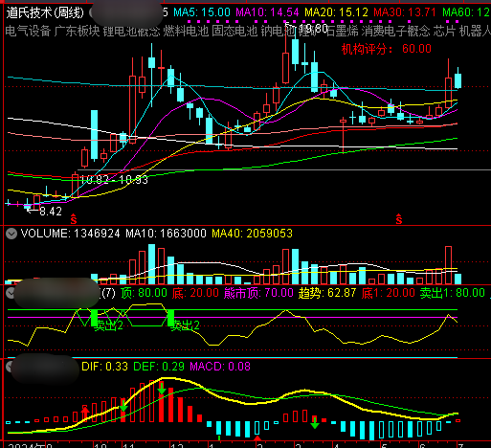The width and height of the screenshot is (491, 448).
Task: Click the MA5: 15.00 label
Action: (202, 12)
